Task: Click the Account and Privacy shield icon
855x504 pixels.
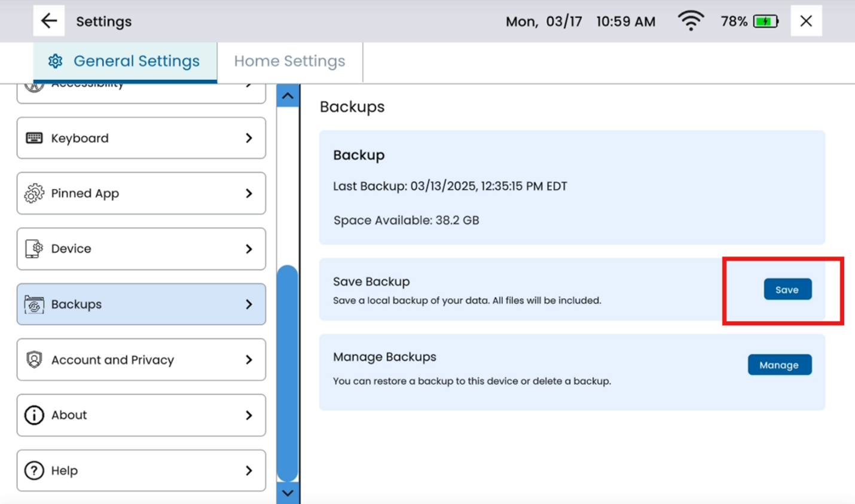Action: pos(34,360)
